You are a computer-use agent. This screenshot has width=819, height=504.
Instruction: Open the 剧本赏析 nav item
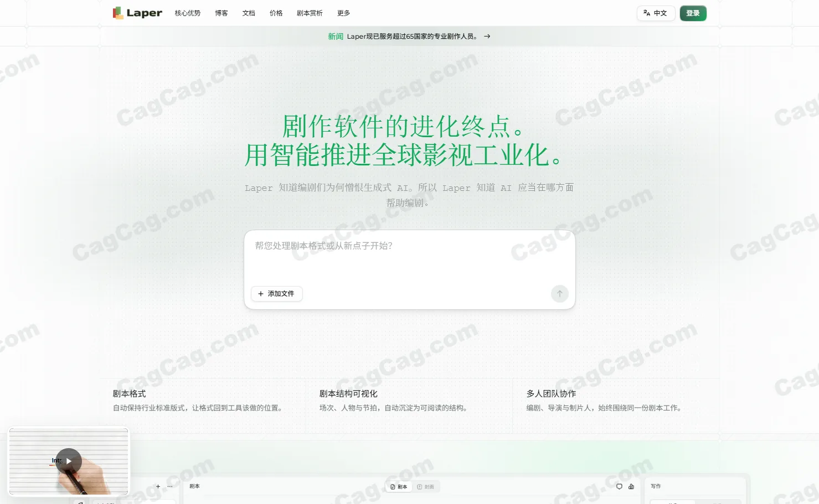tap(310, 13)
